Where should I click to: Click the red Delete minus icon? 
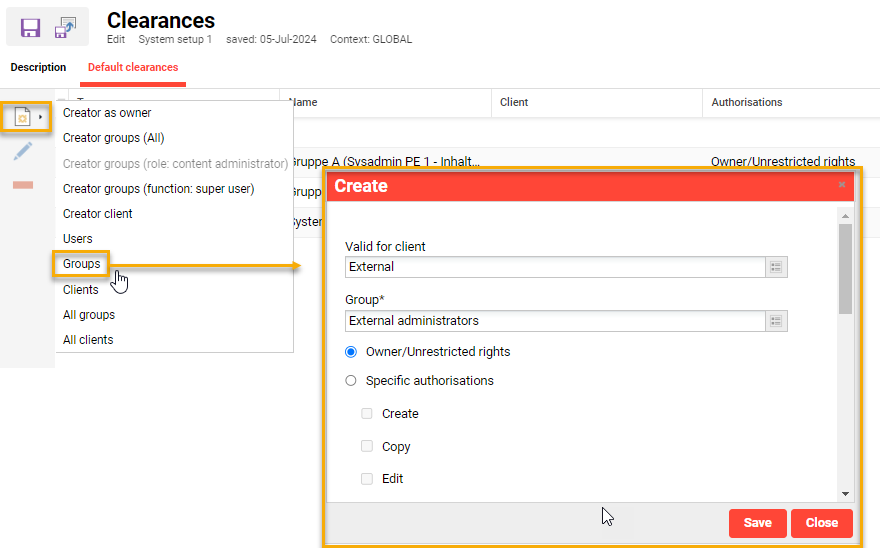click(x=23, y=185)
